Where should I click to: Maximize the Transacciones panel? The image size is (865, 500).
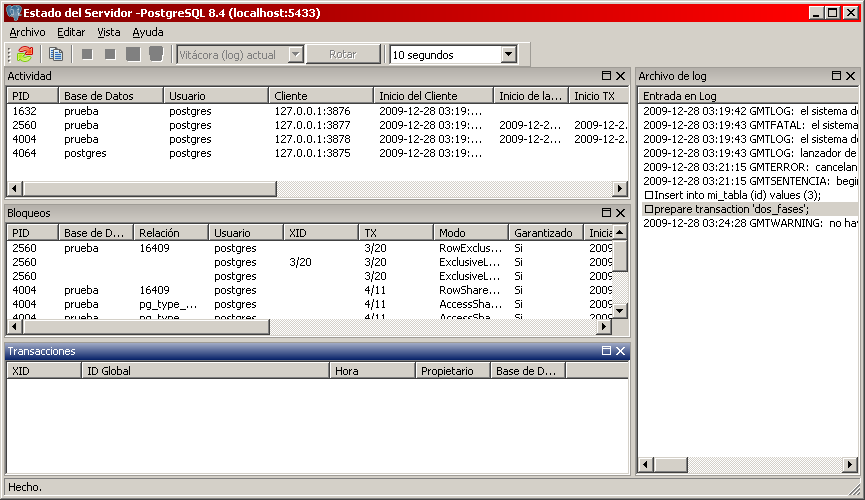click(x=606, y=350)
